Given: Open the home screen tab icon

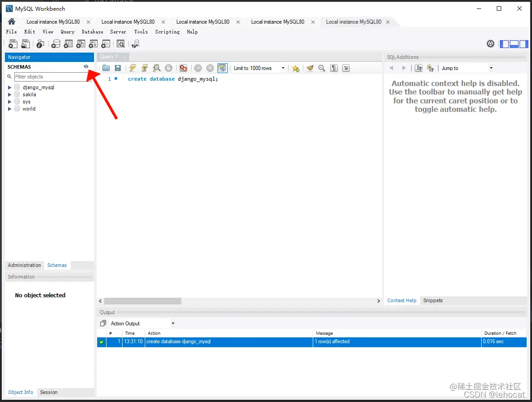Looking at the screenshot, I should (12, 22).
